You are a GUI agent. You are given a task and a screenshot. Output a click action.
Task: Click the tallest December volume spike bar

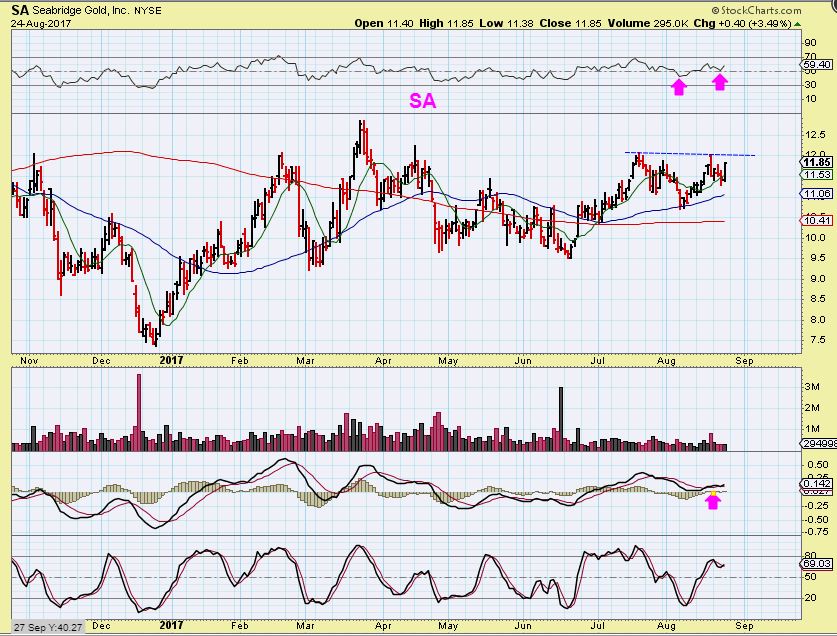click(139, 412)
